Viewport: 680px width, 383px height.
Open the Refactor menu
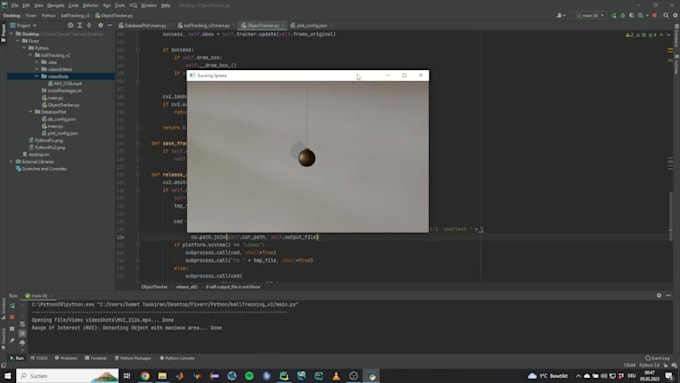90,5
